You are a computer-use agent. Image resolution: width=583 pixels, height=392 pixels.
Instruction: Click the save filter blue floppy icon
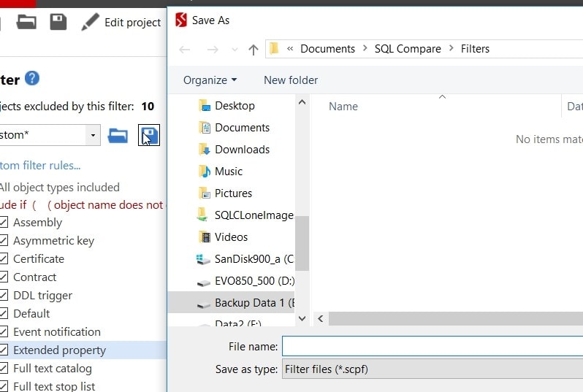point(149,135)
